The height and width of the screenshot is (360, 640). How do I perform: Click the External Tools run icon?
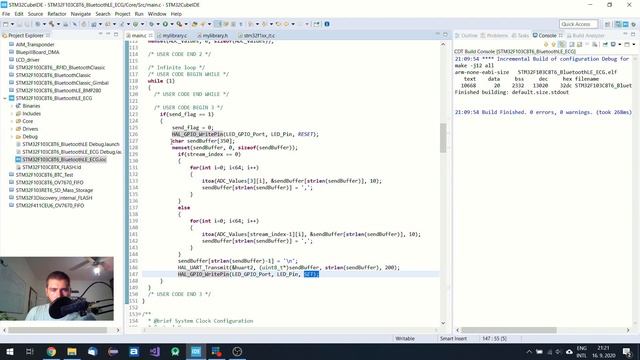(x=179, y=24)
